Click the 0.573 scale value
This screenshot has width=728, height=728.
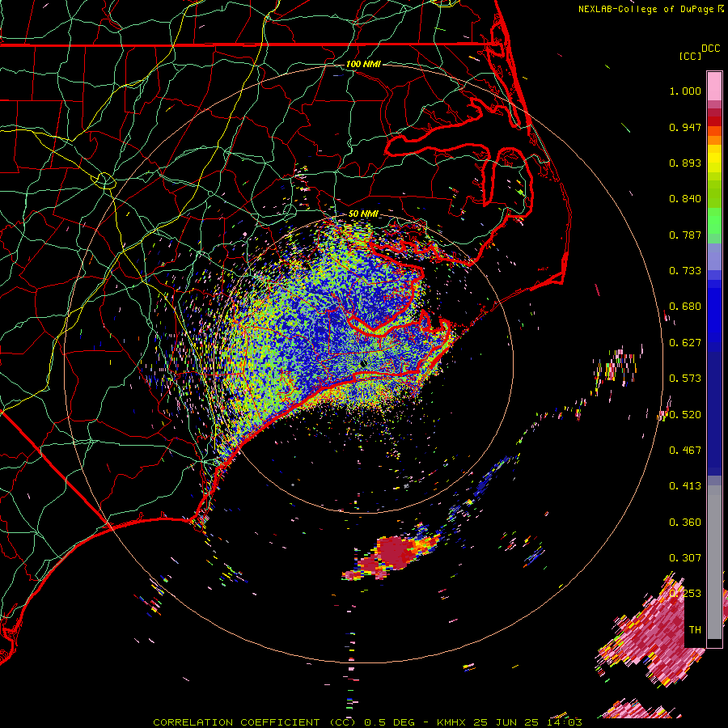685,379
